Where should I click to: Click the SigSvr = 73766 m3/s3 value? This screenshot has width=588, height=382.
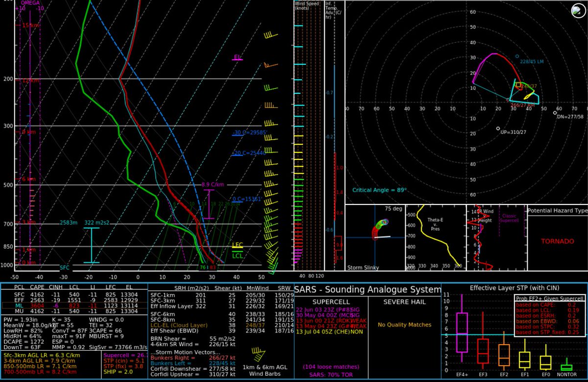click(118, 346)
